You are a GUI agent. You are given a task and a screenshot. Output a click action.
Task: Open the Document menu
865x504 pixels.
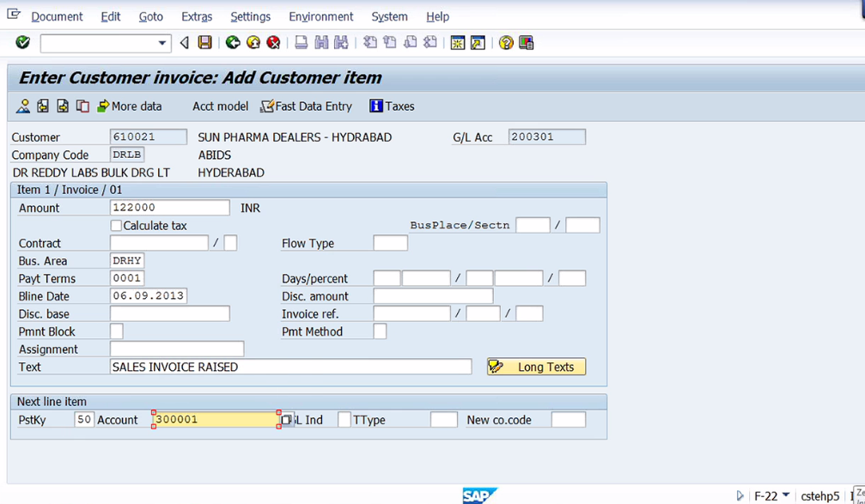pyautogui.click(x=57, y=16)
